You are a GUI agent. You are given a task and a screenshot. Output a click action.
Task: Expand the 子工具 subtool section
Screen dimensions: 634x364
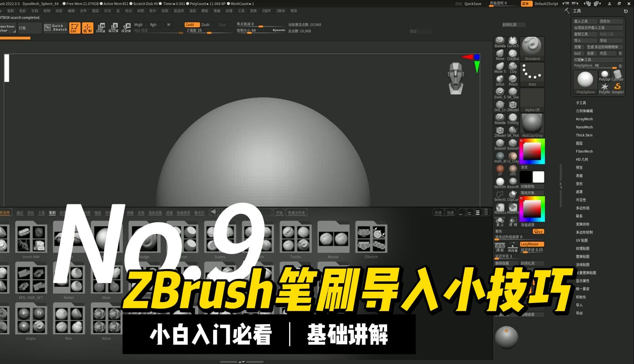pos(581,103)
